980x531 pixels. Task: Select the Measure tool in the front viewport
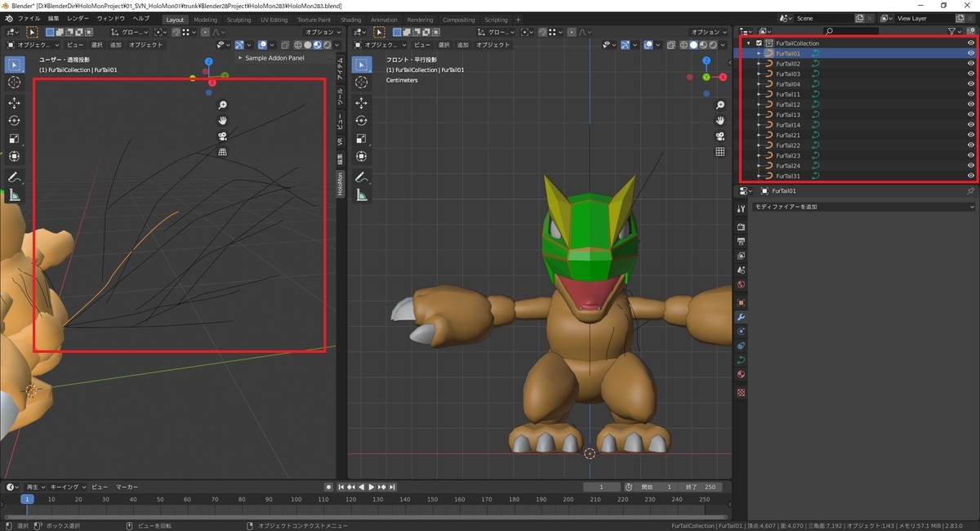(362, 195)
